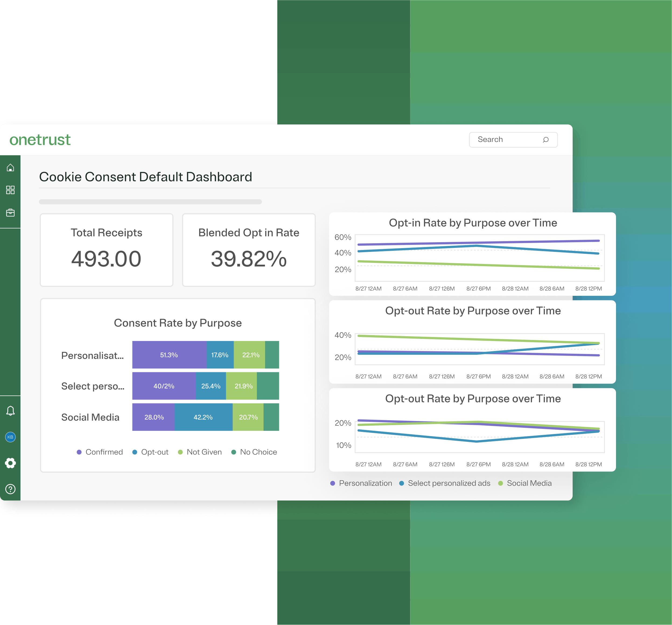672x625 pixels.
Task: Click the briefcase icon in sidebar
Action: (10, 212)
